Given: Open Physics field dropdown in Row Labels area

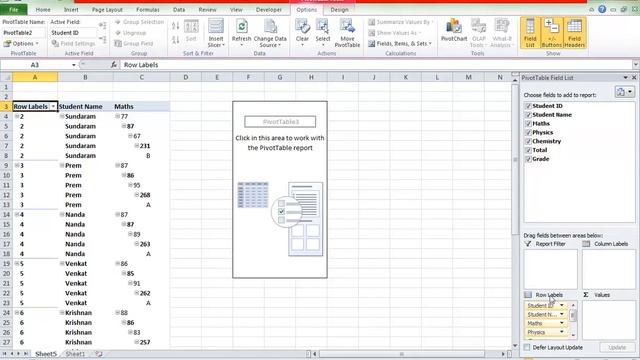Looking at the screenshot, I should [x=562, y=332].
